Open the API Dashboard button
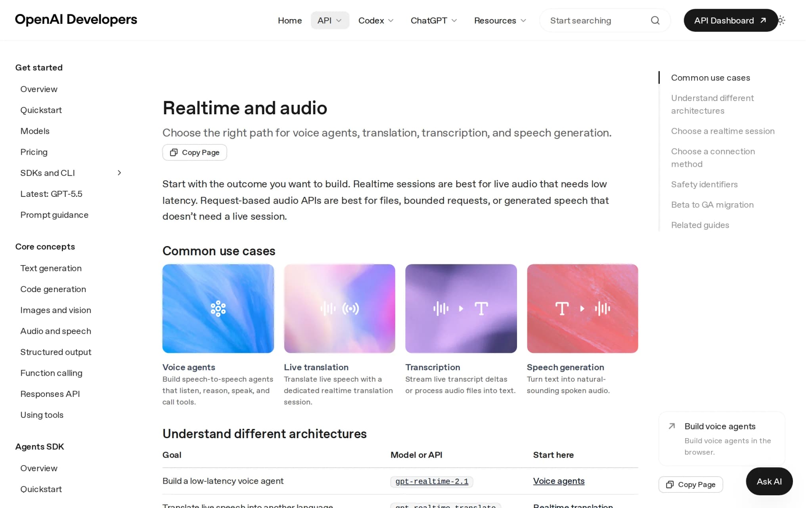Viewport: 812px width, 508px height. [x=730, y=20]
